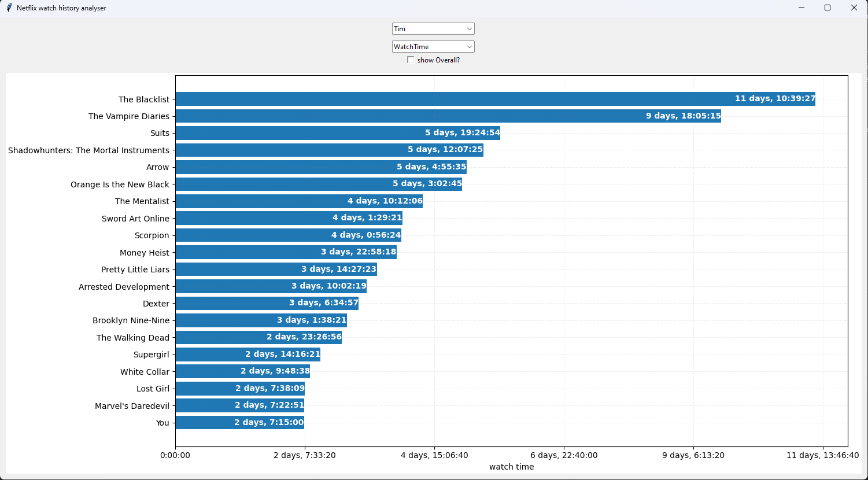Click the 4 days, 10:12:06 value
This screenshot has width=868, height=480.
tap(385, 201)
